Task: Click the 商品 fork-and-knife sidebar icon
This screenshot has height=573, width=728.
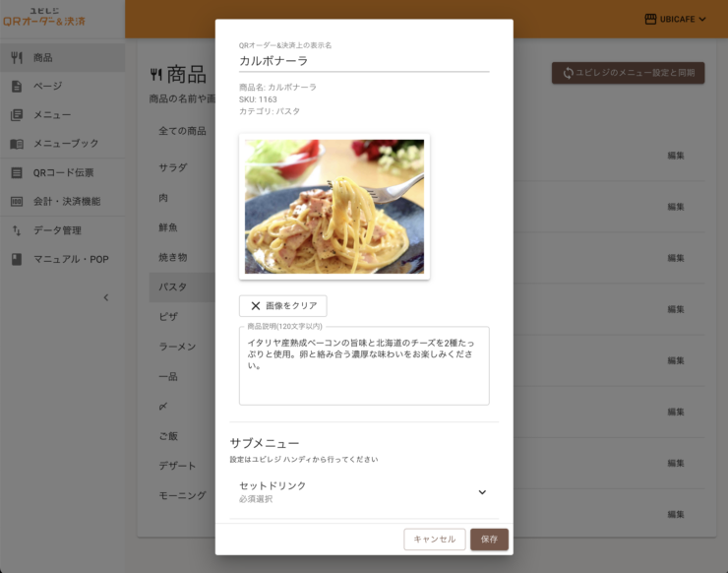Action: pyautogui.click(x=17, y=57)
